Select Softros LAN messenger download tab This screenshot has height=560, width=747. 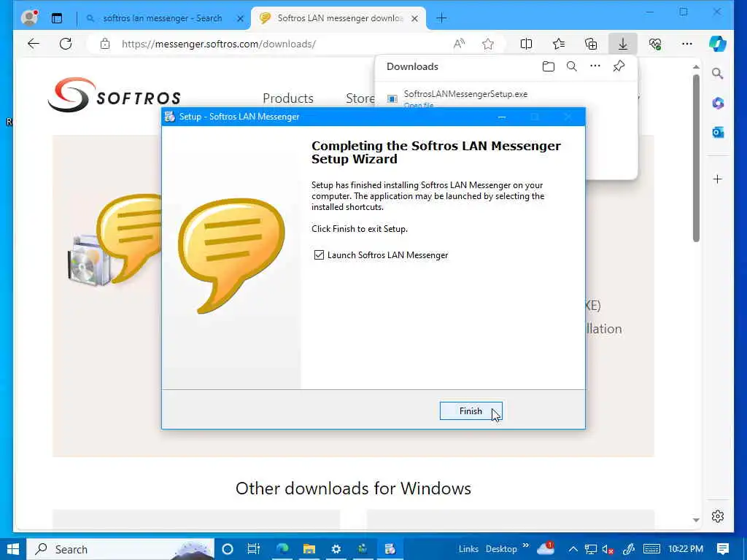pos(340,18)
